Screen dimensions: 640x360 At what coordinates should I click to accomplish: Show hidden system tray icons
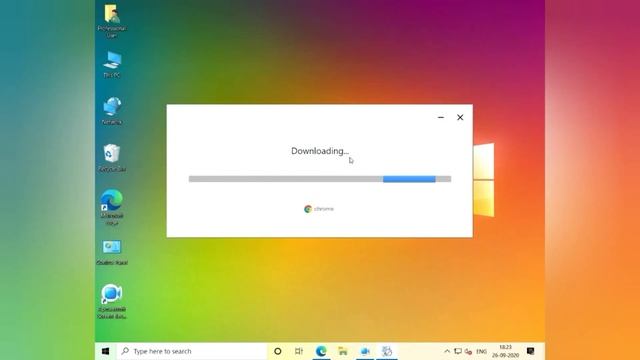click(447, 351)
